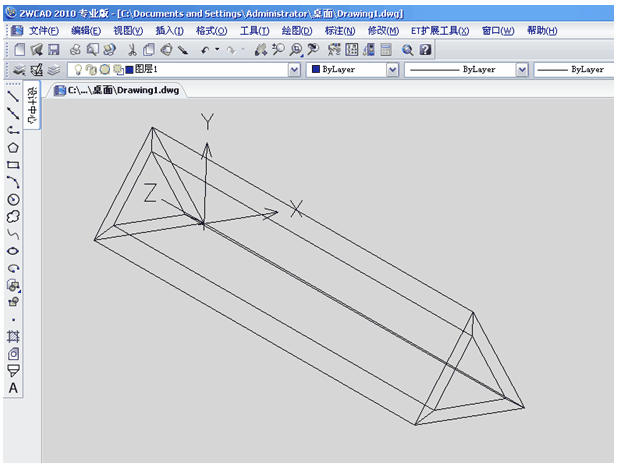
Task: Select the Ellipse draw tool
Action: [13, 251]
